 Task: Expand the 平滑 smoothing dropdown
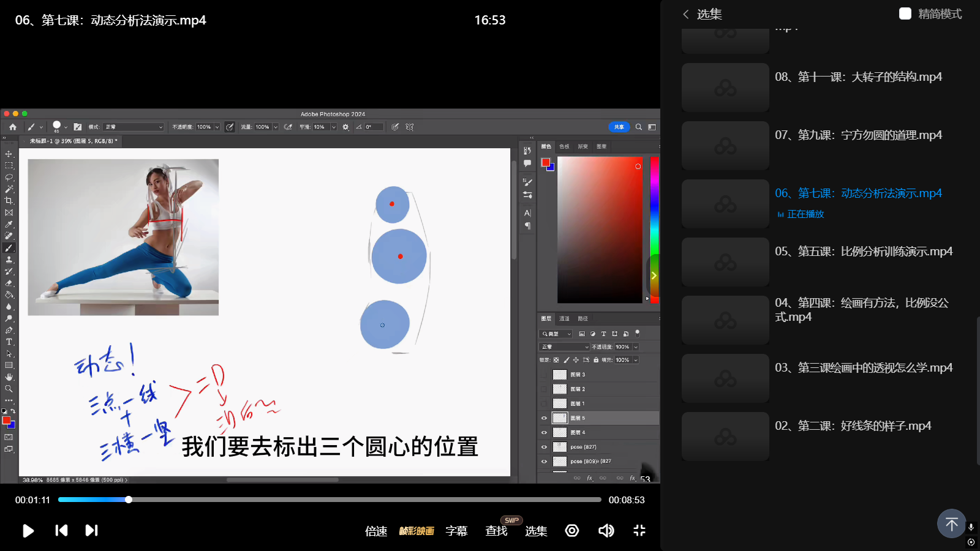pos(334,127)
